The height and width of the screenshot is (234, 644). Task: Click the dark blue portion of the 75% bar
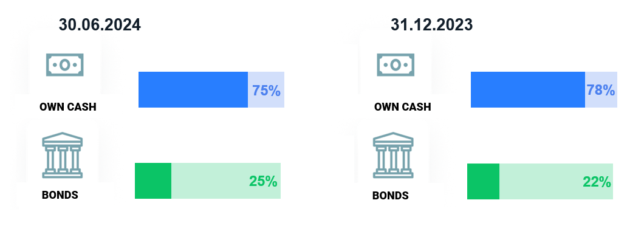[193, 89]
